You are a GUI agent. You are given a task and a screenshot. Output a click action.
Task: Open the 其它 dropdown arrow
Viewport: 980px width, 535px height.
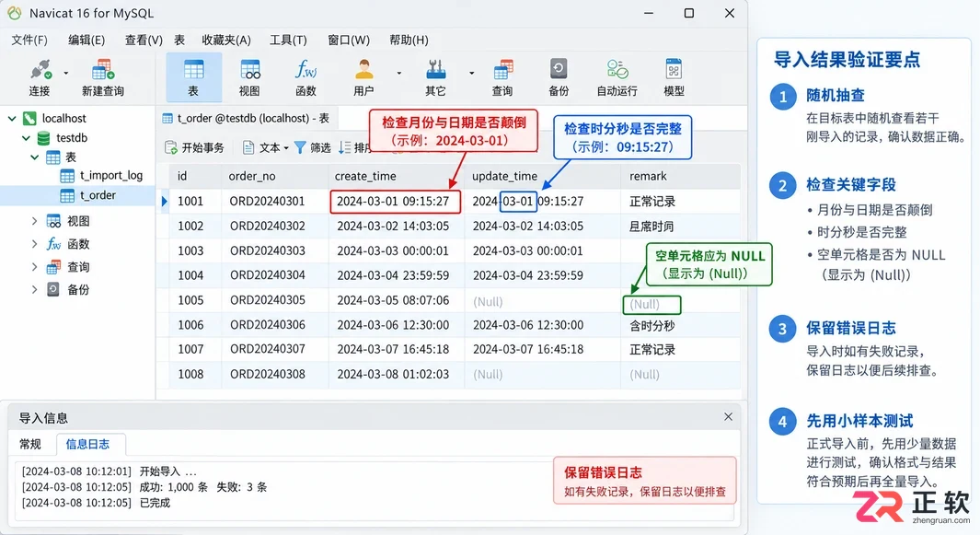click(x=471, y=74)
